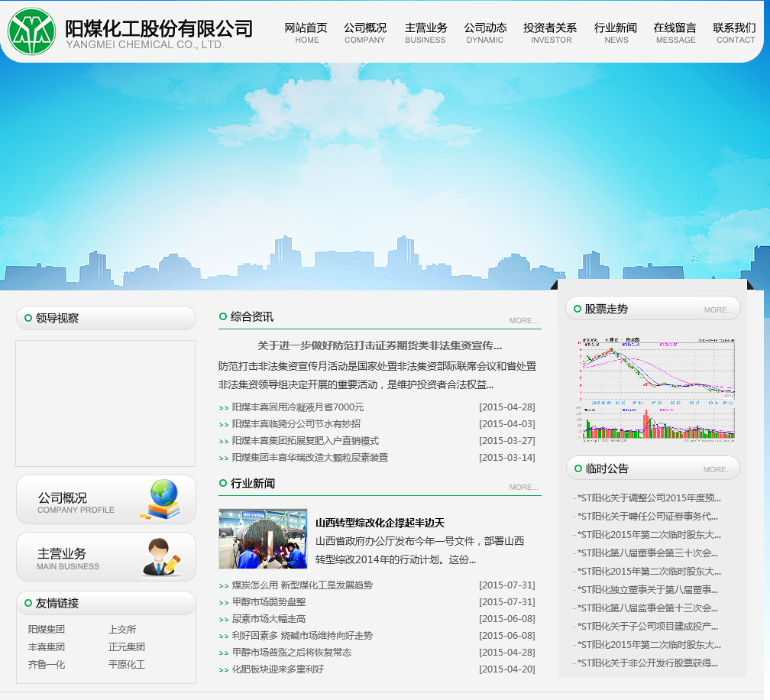Click the 友情链接 section header
This screenshot has width=770, height=700.
[x=106, y=603]
